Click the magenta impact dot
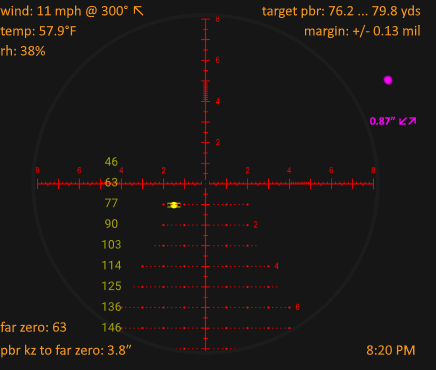This screenshot has width=436, height=370. [x=388, y=80]
